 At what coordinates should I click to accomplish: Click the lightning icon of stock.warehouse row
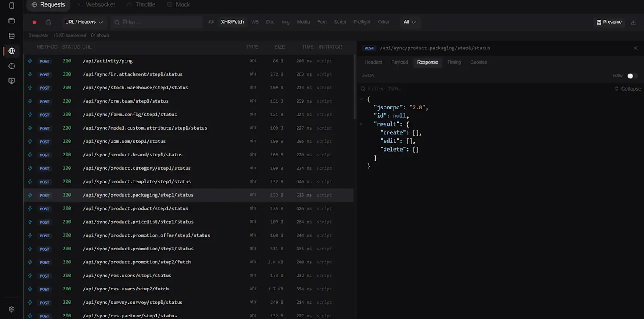(x=30, y=88)
